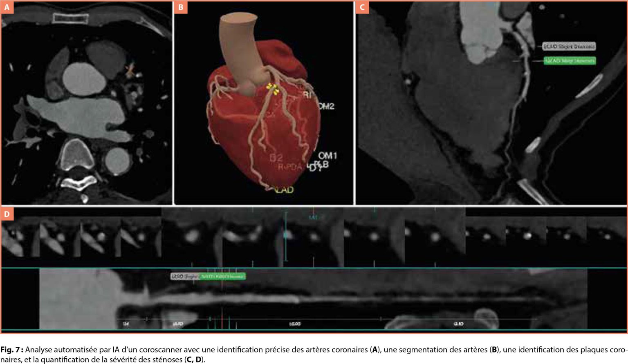Click the gray Slight tag above straightened vessel
The height and width of the screenshot is (364, 628).
[185, 277]
